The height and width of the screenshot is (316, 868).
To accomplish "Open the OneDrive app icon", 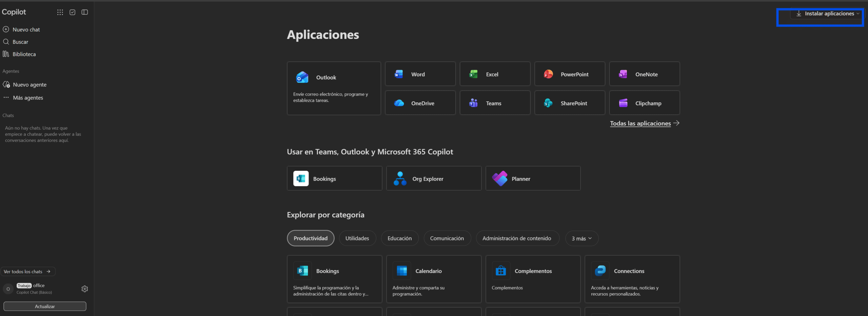I will pos(399,103).
